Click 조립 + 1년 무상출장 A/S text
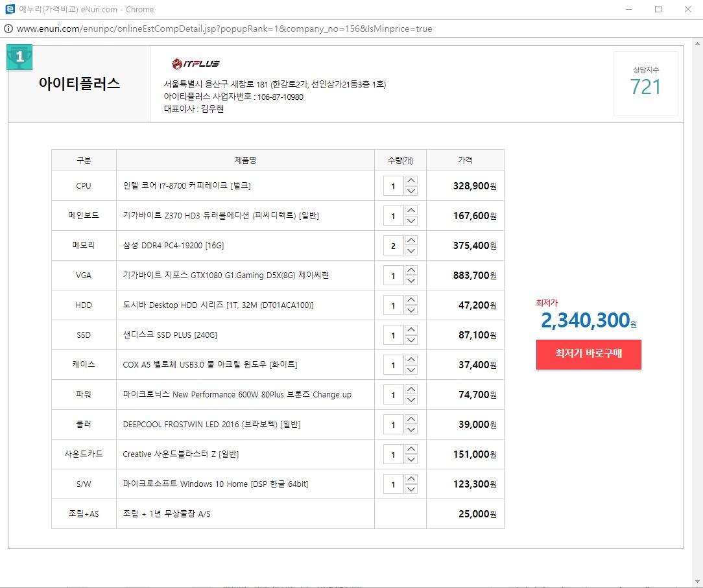Image resolution: width=703 pixels, height=588 pixels. coord(167,513)
